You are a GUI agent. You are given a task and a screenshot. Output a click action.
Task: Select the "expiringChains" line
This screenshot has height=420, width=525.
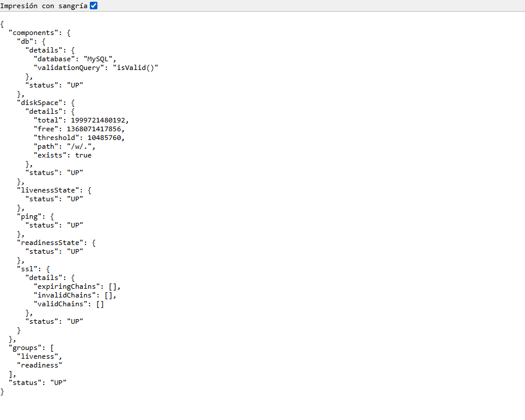(77, 286)
